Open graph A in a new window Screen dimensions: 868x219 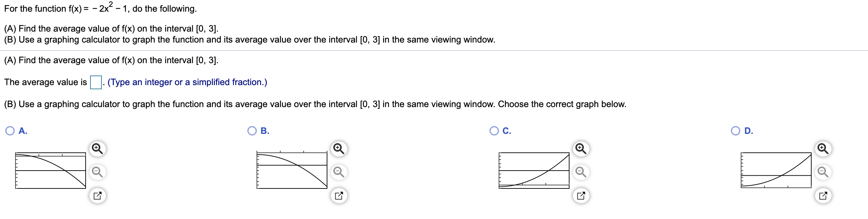[98, 195]
